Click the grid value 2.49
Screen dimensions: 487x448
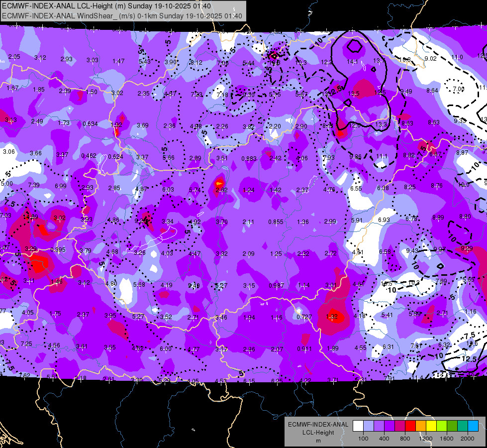tap(37, 121)
